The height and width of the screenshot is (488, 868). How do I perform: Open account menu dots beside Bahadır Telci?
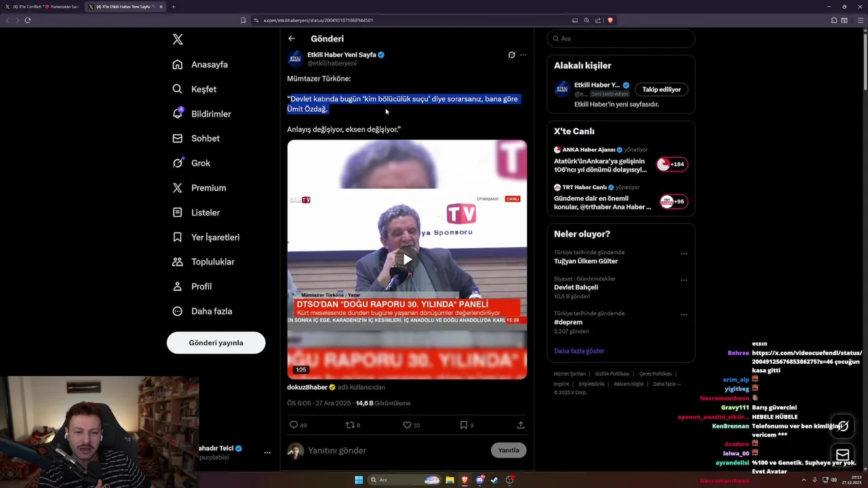[x=267, y=453]
